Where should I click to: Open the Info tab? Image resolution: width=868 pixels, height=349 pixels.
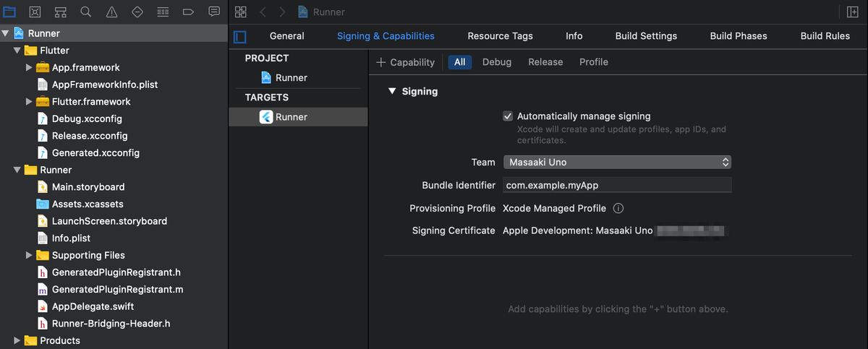click(x=574, y=36)
